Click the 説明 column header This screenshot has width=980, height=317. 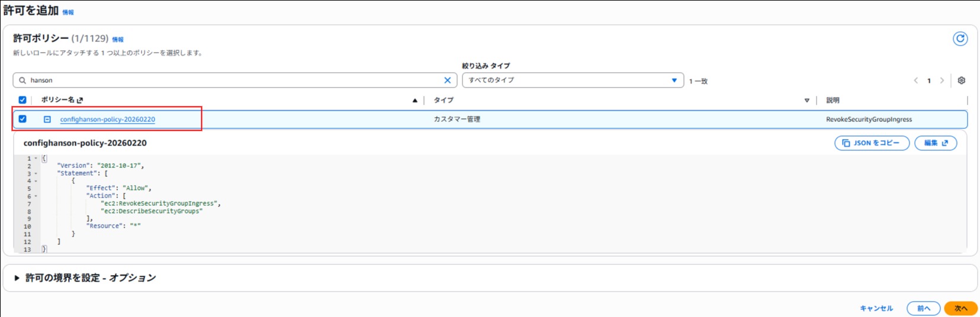[x=833, y=101]
